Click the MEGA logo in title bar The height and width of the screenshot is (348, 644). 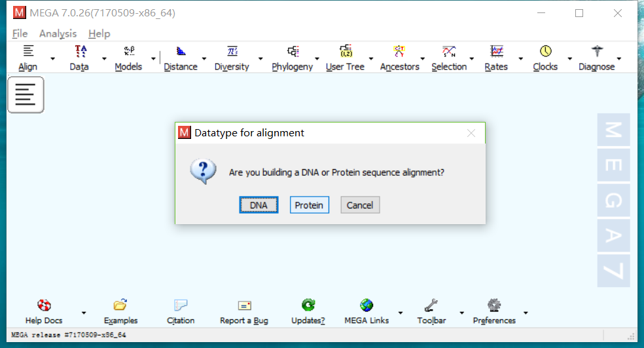tap(19, 12)
